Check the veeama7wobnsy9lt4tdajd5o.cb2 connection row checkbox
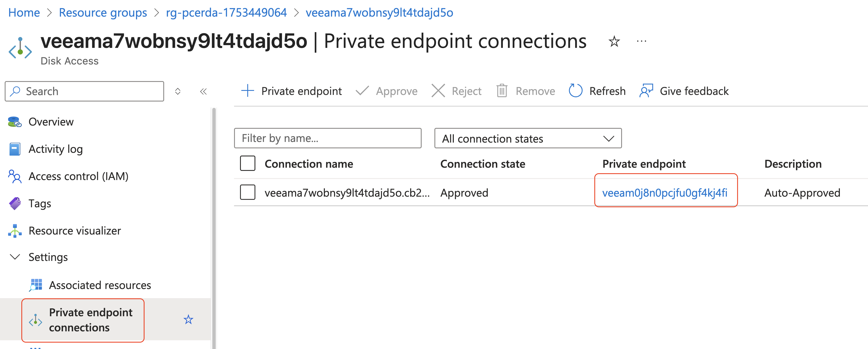Image resolution: width=868 pixels, height=349 pixels. coord(248,193)
